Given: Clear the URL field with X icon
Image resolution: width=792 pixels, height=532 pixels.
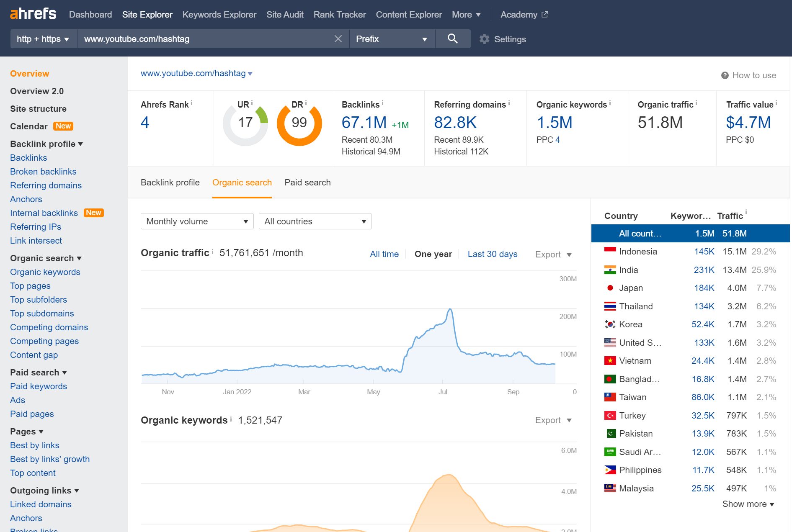Looking at the screenshot, I should click(338, 39).
